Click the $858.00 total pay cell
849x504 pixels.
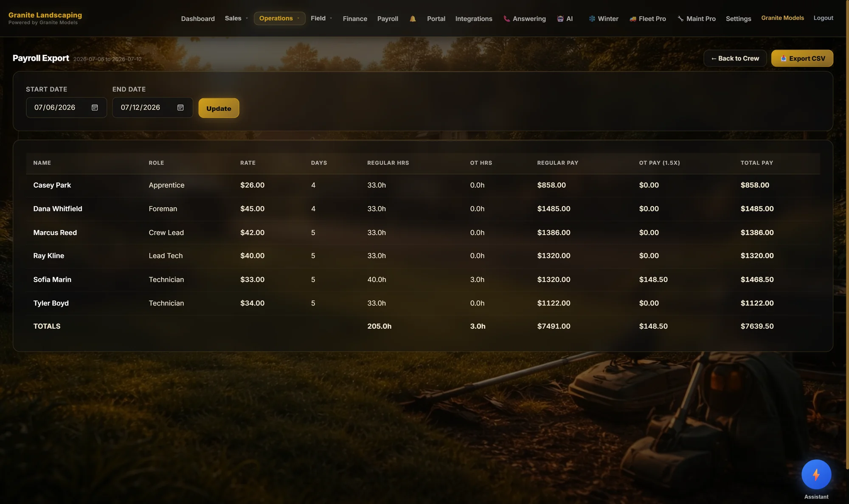click(754, 185)
